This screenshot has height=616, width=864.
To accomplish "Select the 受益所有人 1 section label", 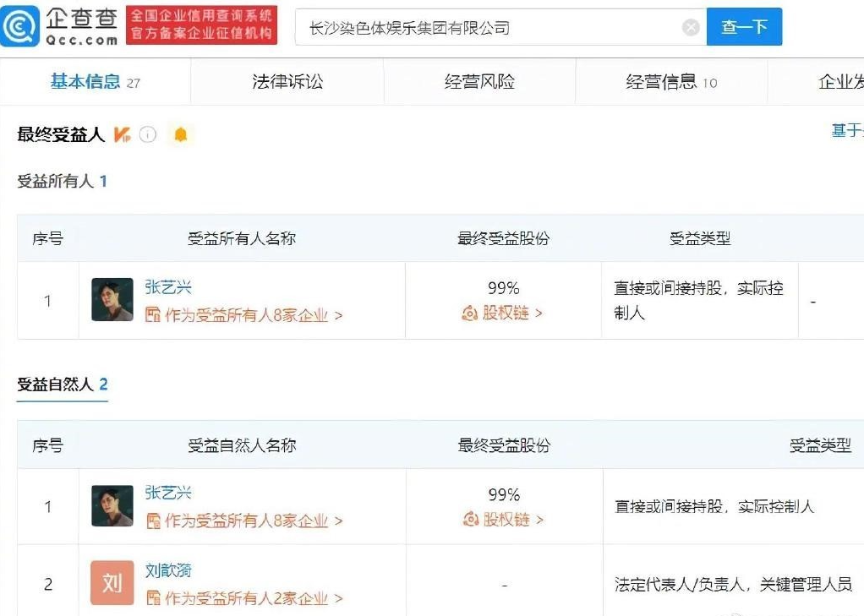I will pyautogui.click(x=62, y=181).
